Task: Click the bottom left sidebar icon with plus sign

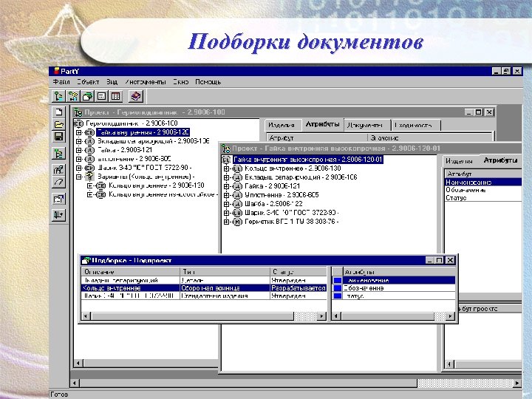Action: click(x=58, y=215)
